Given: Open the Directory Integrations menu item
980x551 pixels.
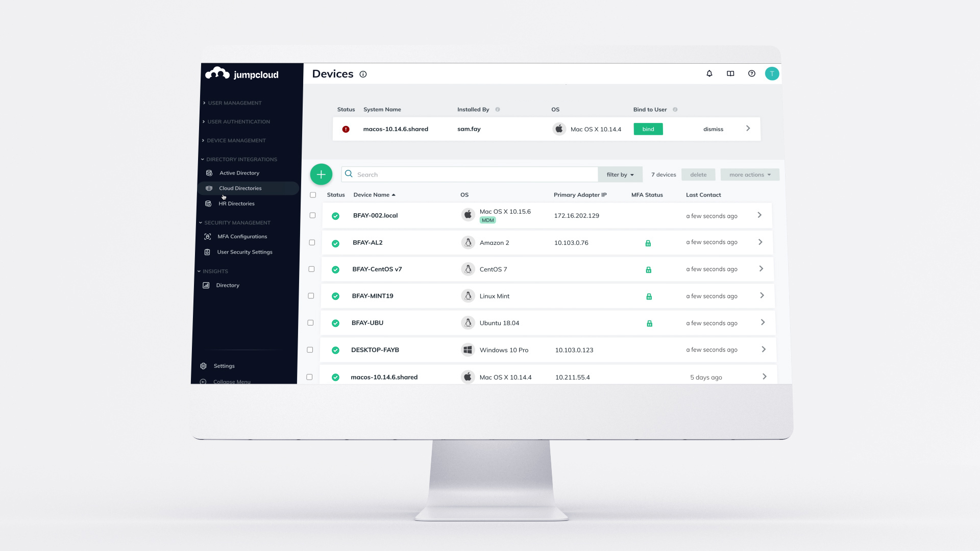Looking at the screenshot, I should point(241,159).
